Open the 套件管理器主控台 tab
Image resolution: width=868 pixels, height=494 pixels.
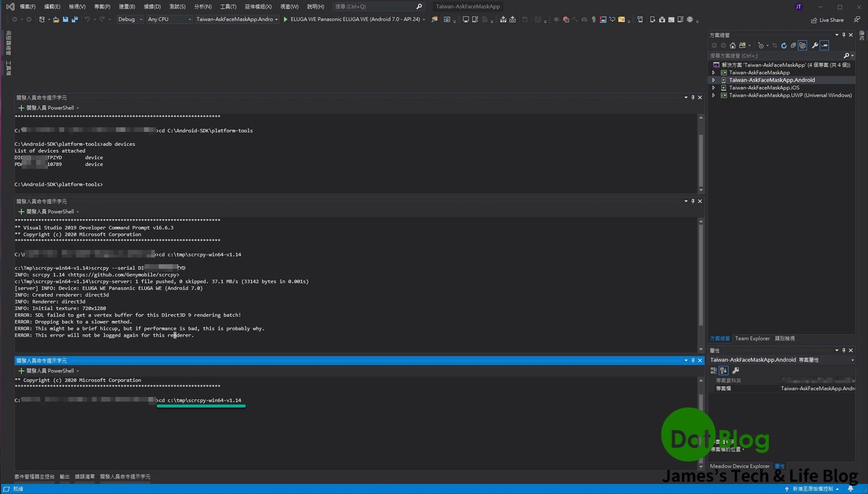[x=34, y=477]
